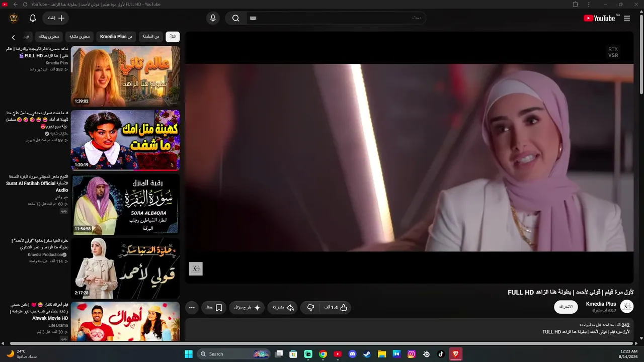Select the 'من Kmedia Plus' filter chip
Viewport: 644px width, 362px height.
116,36
